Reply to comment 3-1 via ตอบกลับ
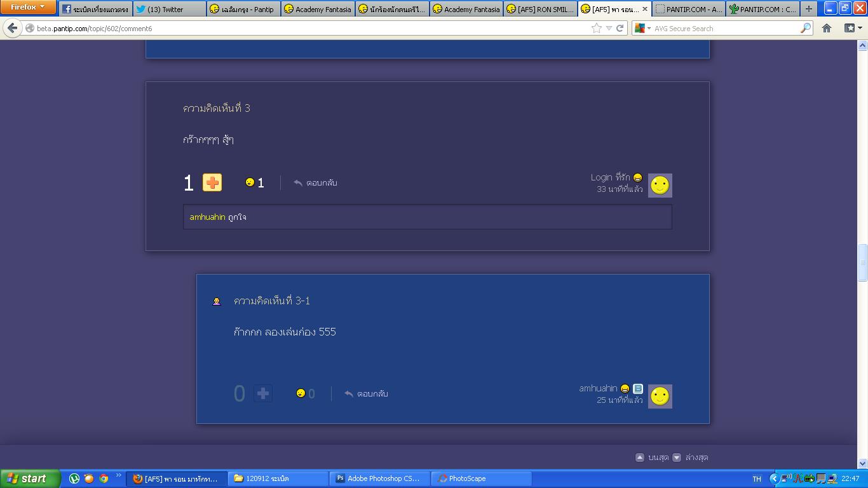The height and width of the screenshot is (488, 868). pos(366,394)
